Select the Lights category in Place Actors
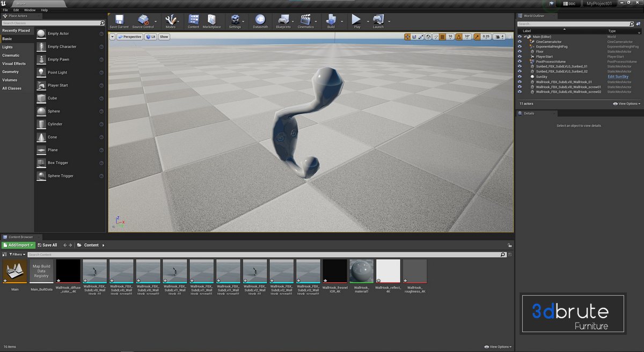644x352 pixels. [8, 47]
